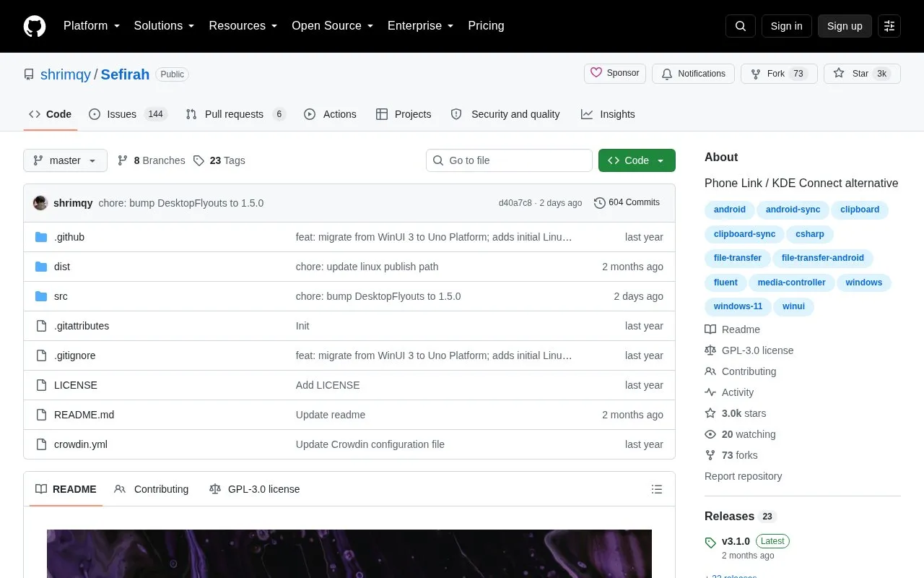The width and height of the screenshot is (924, 578).
Task: Open the search magnifier button
Action: [741, 26]
